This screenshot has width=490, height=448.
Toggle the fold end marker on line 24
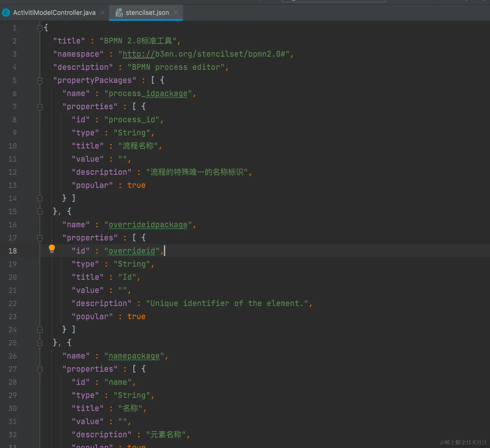[40, 329]
